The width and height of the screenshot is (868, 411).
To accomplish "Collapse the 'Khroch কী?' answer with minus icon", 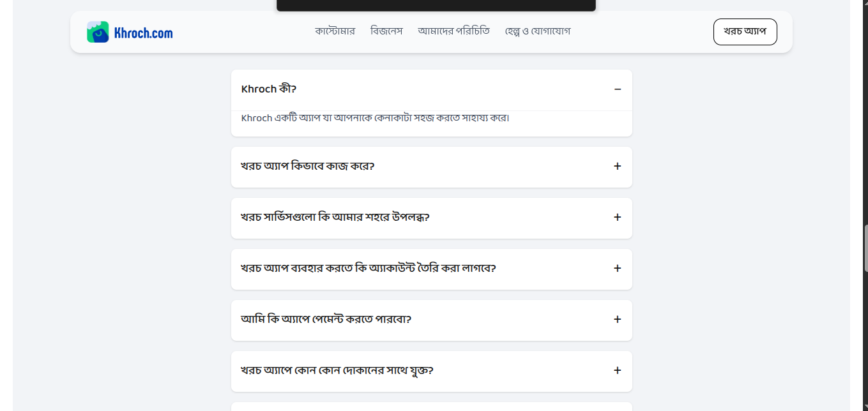I will [618, 89].
